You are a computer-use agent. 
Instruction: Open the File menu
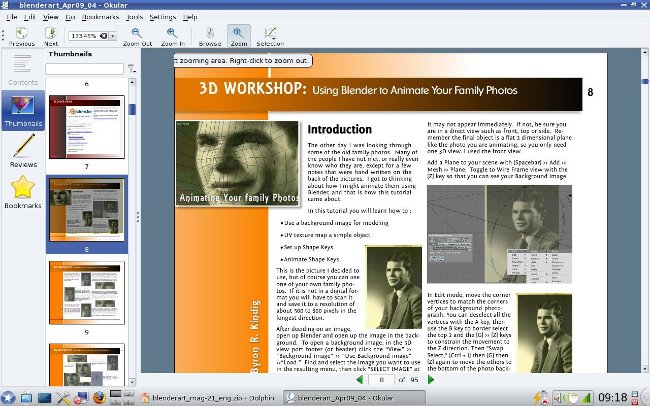click(x=12, y=17)
